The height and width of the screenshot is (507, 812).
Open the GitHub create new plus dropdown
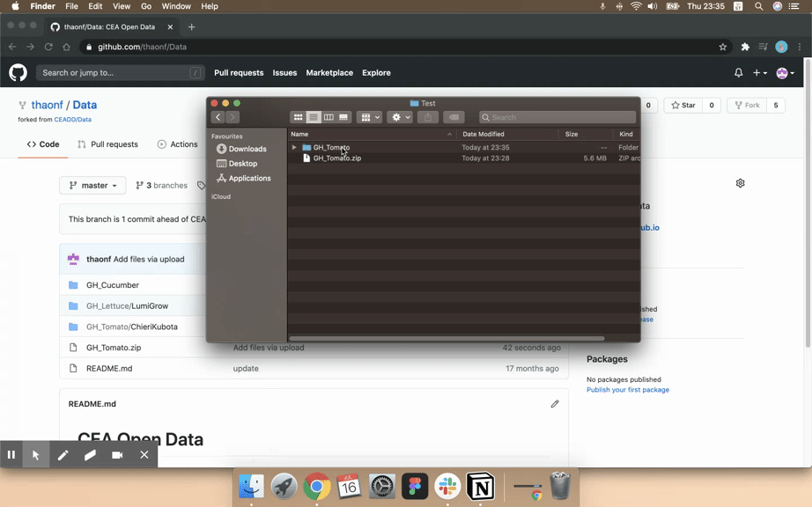(x=760, y=73)
